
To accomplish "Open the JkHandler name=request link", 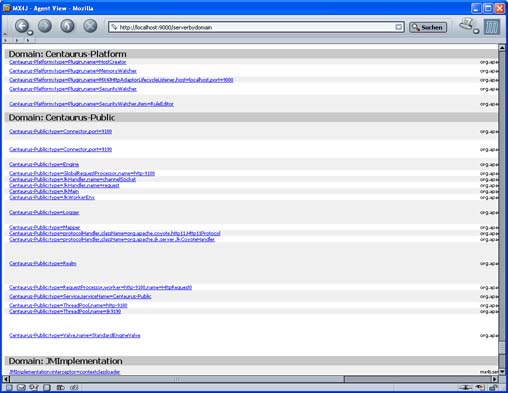I will [64, 185].
